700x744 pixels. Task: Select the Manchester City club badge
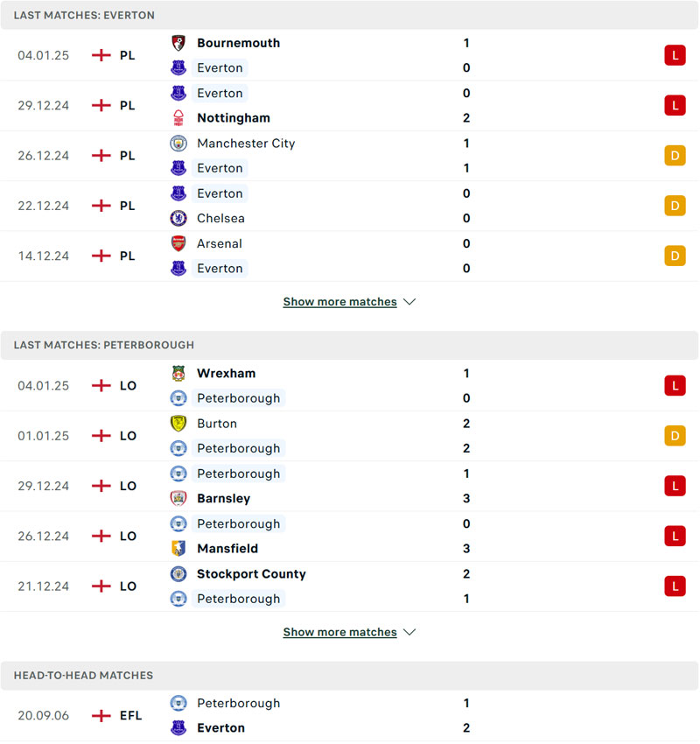[178, 142]
